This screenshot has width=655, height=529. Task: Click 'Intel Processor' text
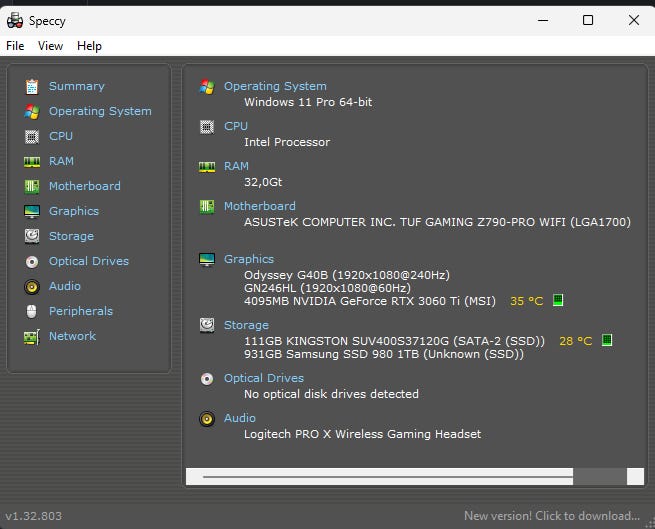287,142
